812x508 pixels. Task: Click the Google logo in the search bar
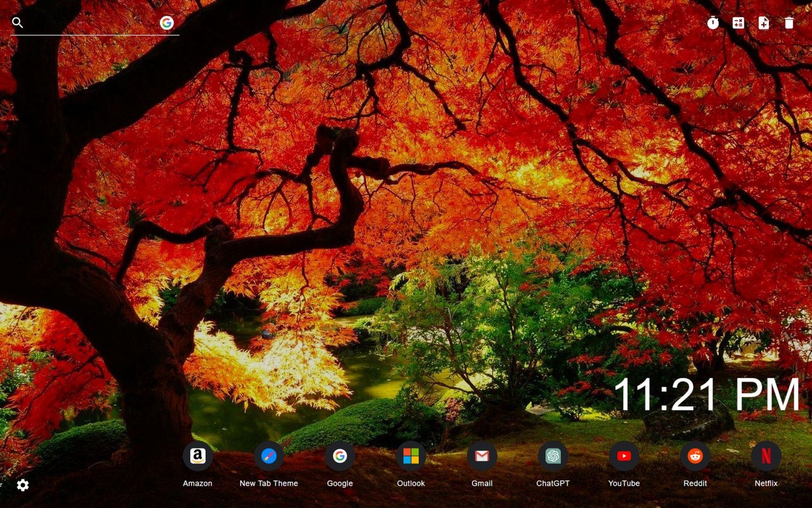coord(167,23)
